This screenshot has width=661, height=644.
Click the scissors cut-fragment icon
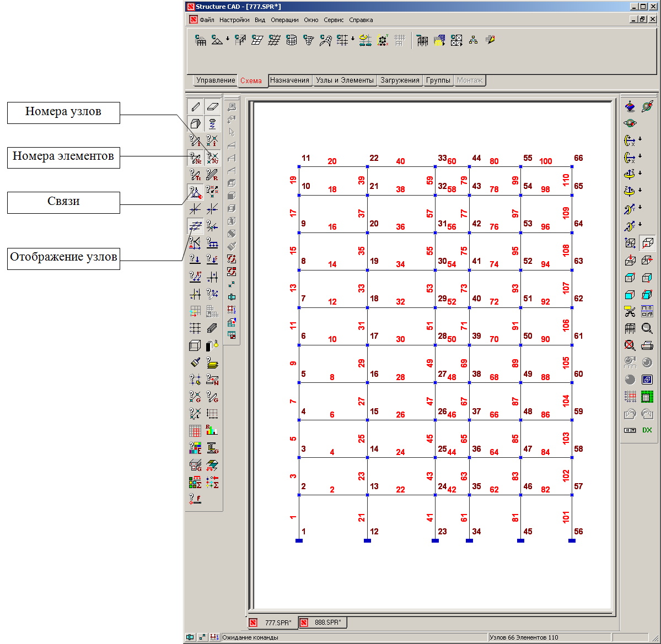[x=630, y=311]
